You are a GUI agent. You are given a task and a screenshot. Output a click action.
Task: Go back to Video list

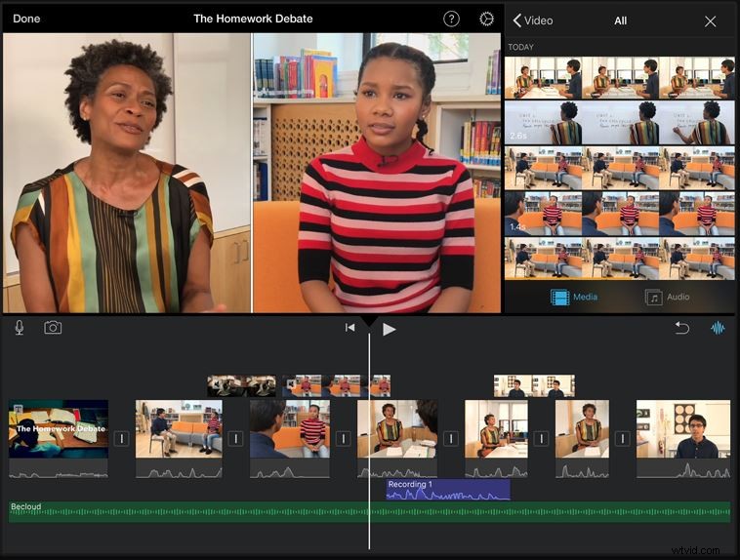533,20
